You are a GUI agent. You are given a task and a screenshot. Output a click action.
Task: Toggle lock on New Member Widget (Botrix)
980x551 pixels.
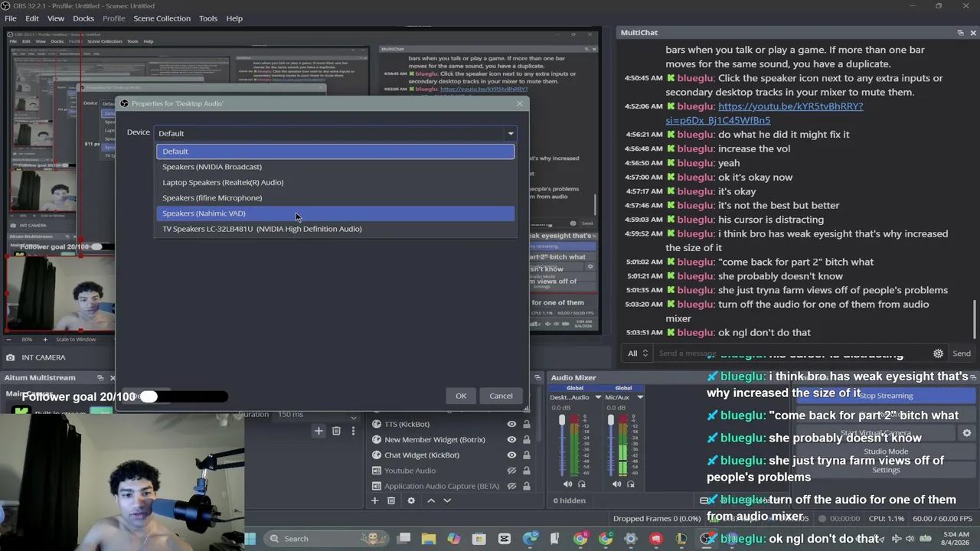(x=527, y=440)
